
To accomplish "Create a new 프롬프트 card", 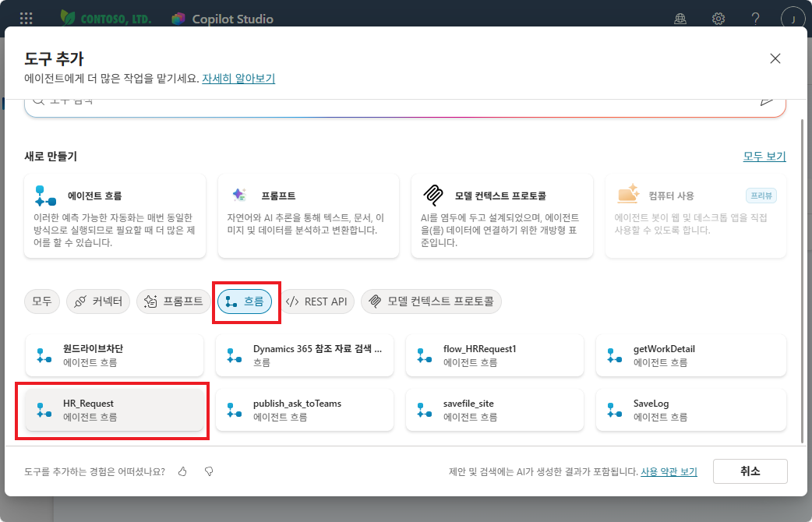I will pos(308,216).
